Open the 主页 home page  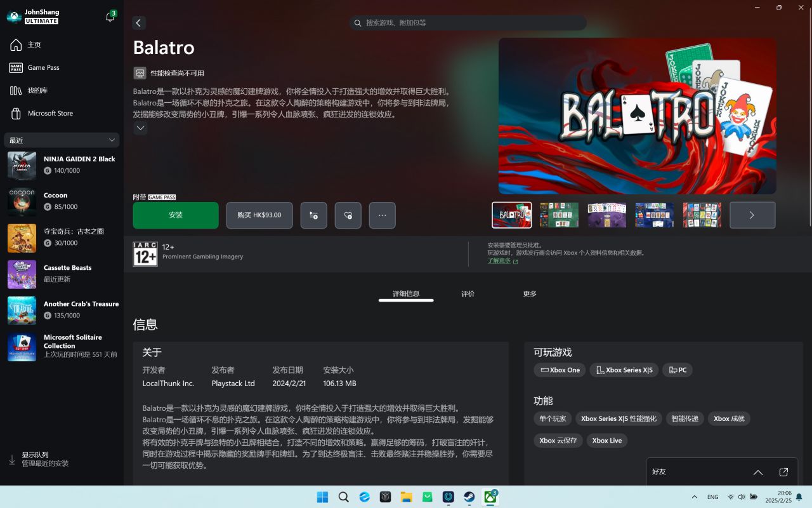(62, 45)
